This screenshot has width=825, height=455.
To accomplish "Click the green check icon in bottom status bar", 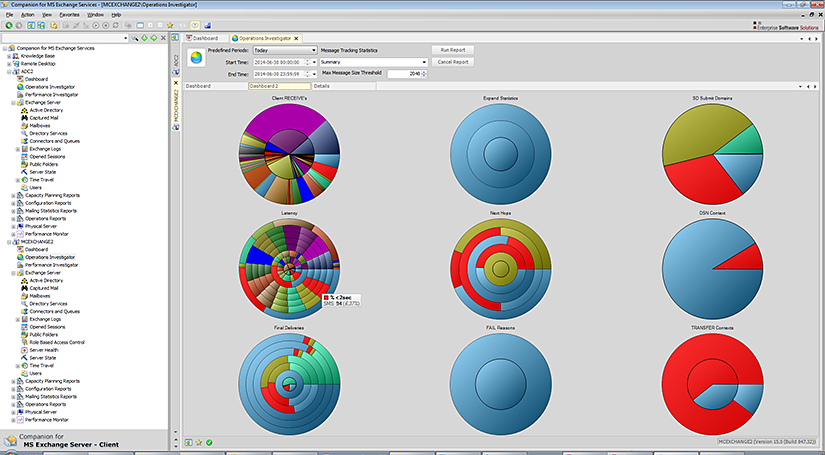I will tap(209, 442).
